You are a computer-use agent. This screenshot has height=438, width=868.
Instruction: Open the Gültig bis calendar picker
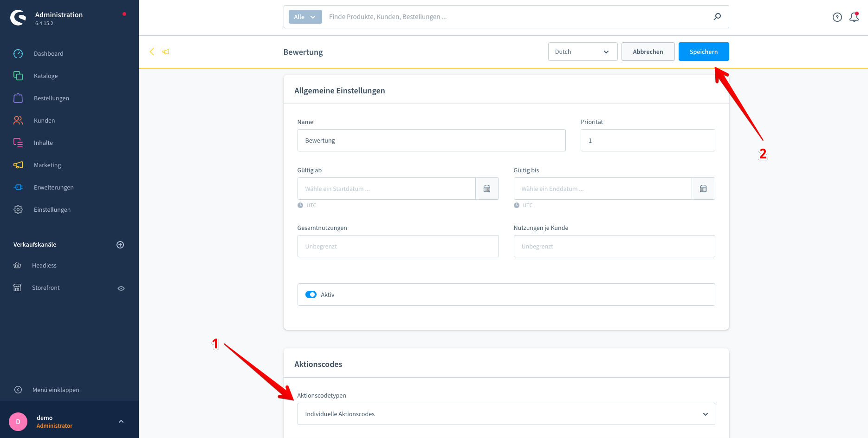click(x=703, y=189)
